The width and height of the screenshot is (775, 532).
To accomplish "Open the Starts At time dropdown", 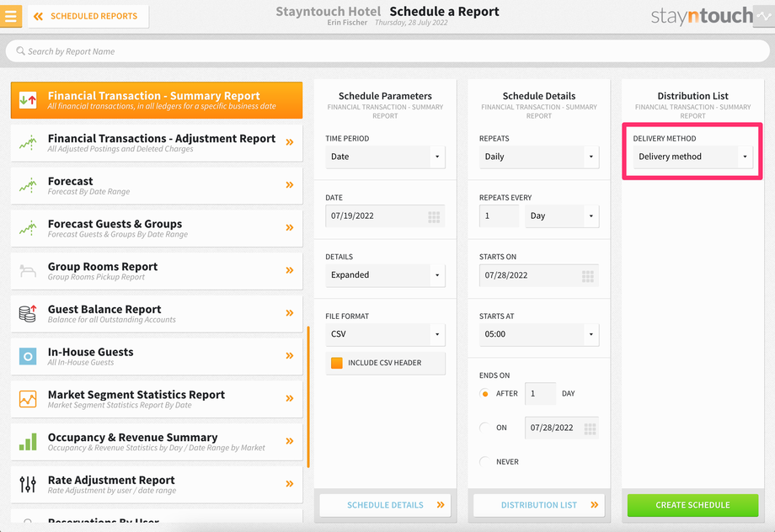I will coord(539,334).
